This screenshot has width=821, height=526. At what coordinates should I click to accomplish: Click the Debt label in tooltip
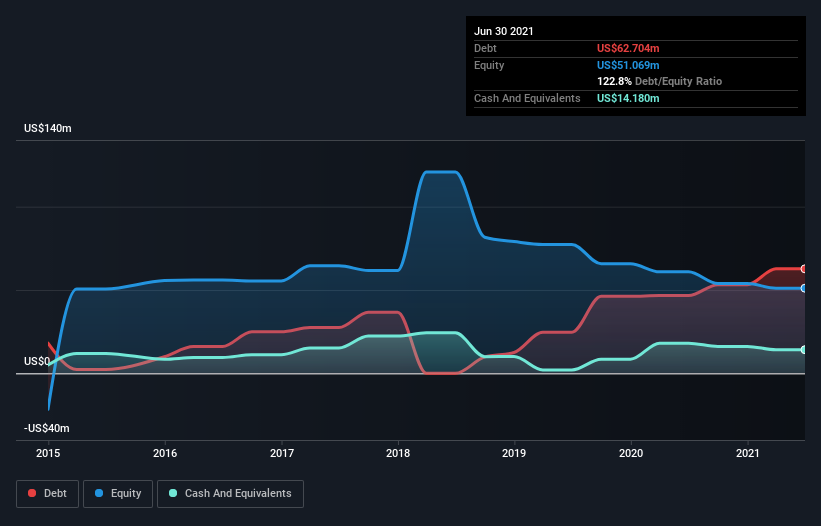click(x=485, y=48)
